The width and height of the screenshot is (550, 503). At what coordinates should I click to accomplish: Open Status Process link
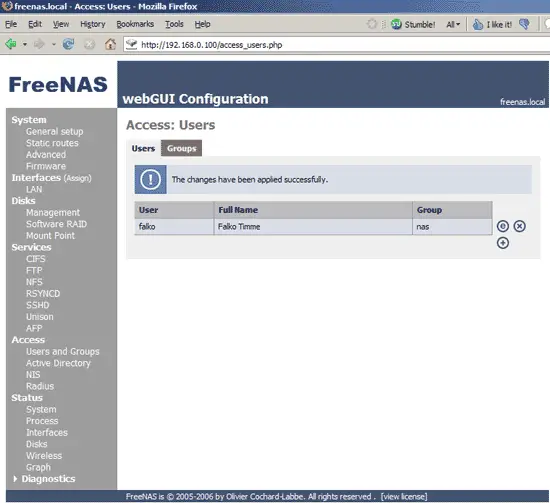42,421
